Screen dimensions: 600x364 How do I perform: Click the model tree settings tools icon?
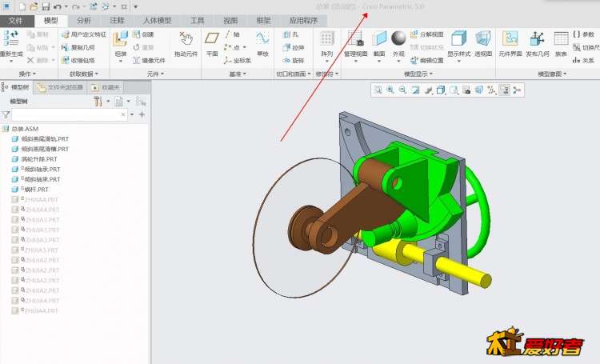pos(98,102)
